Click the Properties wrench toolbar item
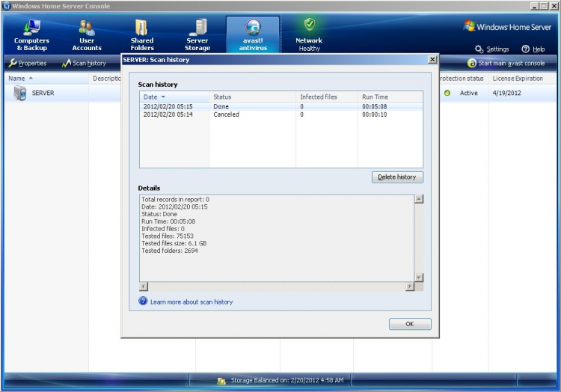 [x=28, y=64]
